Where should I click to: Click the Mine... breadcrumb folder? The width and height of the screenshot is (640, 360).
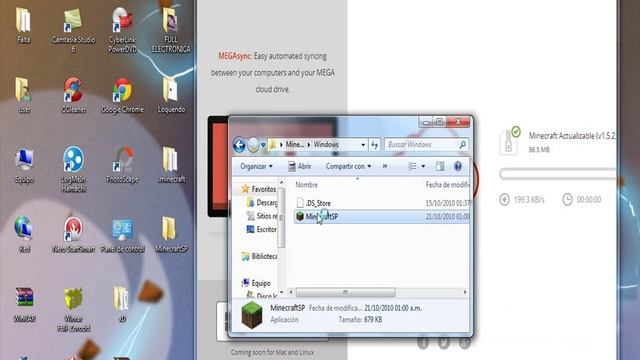coord(294,144)
